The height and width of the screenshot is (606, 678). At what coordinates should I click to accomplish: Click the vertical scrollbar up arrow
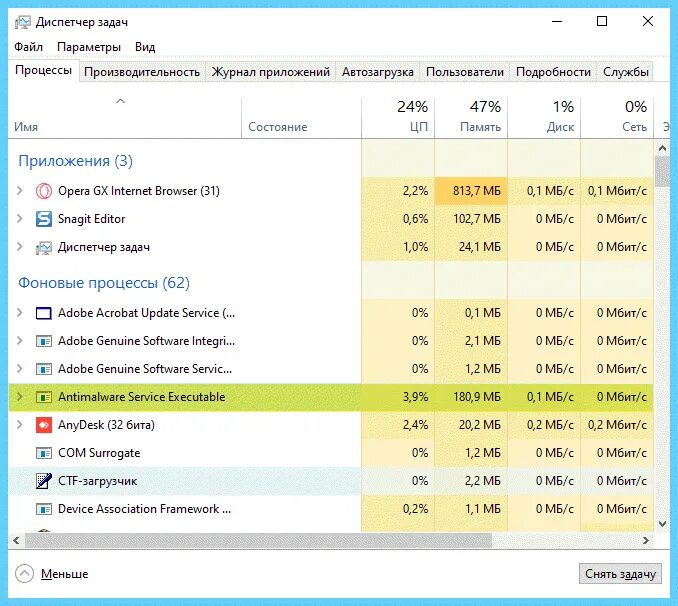(x=662, y=148)
